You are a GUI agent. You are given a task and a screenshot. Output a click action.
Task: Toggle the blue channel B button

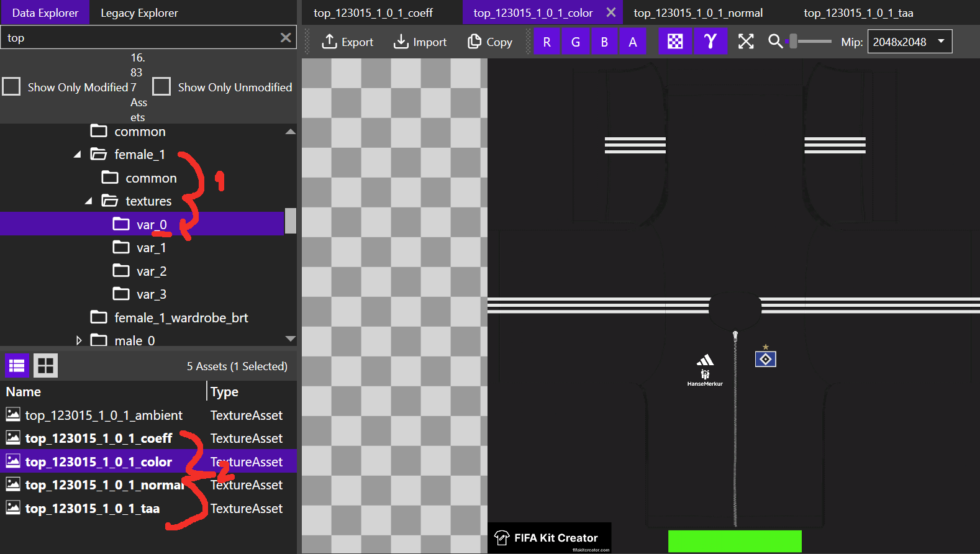click(604, 42)
